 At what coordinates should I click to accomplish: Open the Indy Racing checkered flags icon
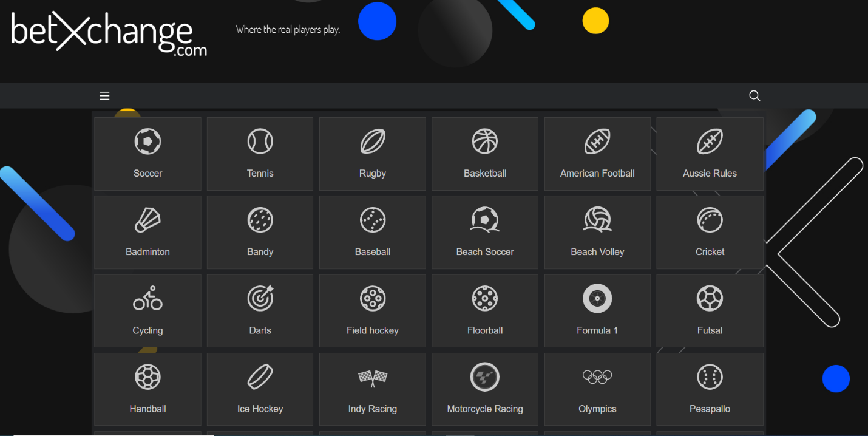(x=372, y=378)
